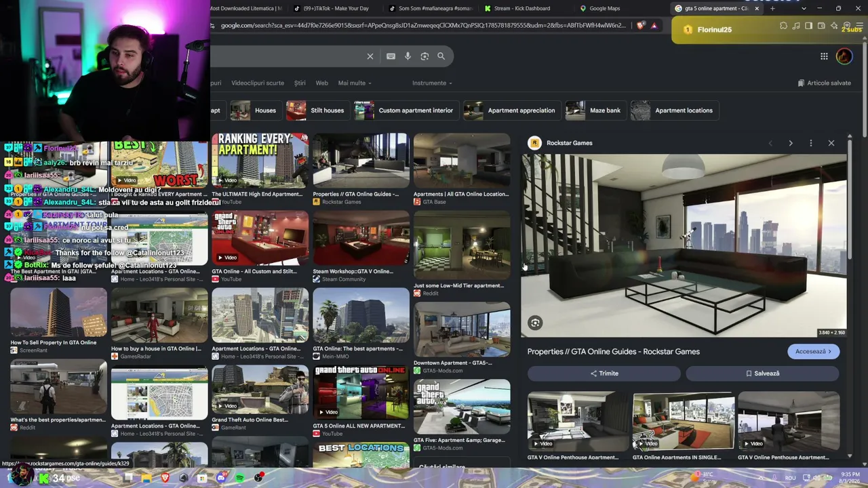The height and width of the screenshot is (488, 868).
Task: Open OBS Studio from the taskbar
Action: pos(259,478)
